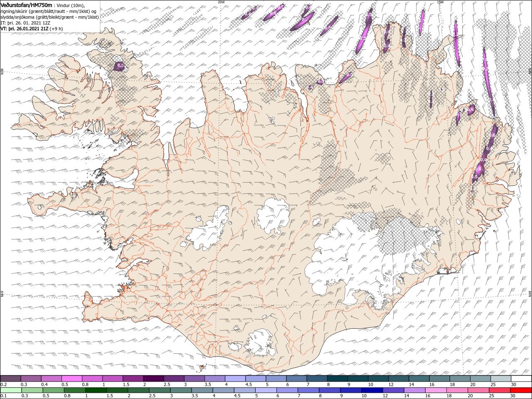Pick the slate blue snow swatch for 6–7
The image size is (532, 399).
(x=296, y=379)
